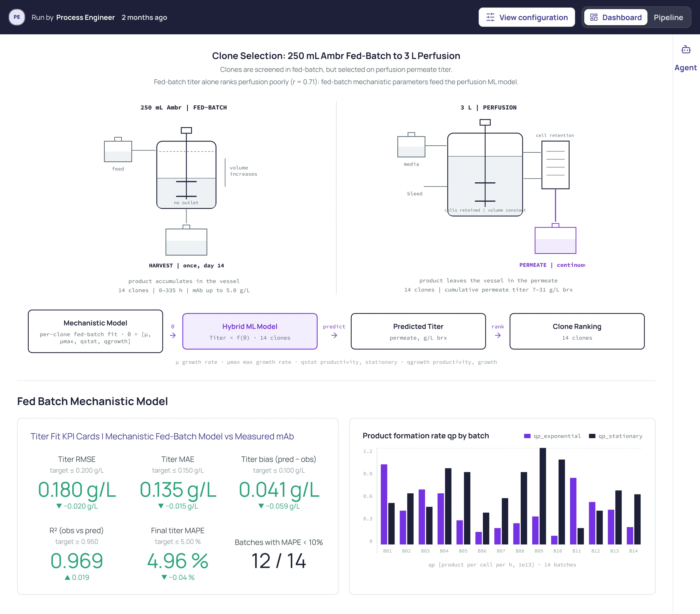Image resolution: width=700 pixels, height=614 pixels.
Task: Click the perfusion bioreactor vessel
Action: (485, 174)
